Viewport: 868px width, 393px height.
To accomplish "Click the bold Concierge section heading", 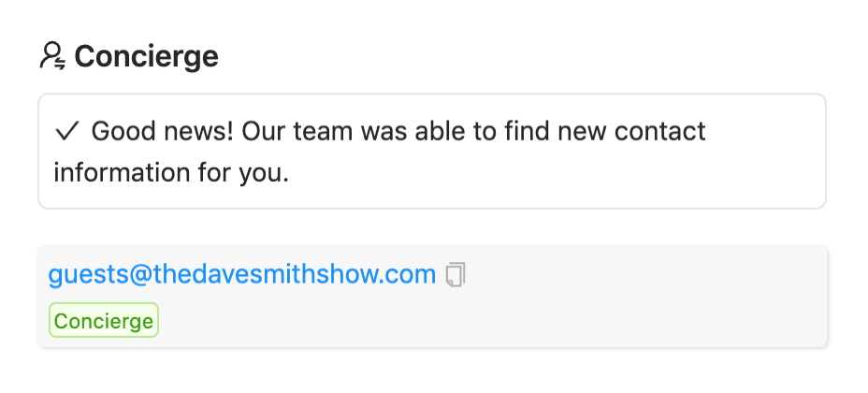I will (x=146, y=56).
